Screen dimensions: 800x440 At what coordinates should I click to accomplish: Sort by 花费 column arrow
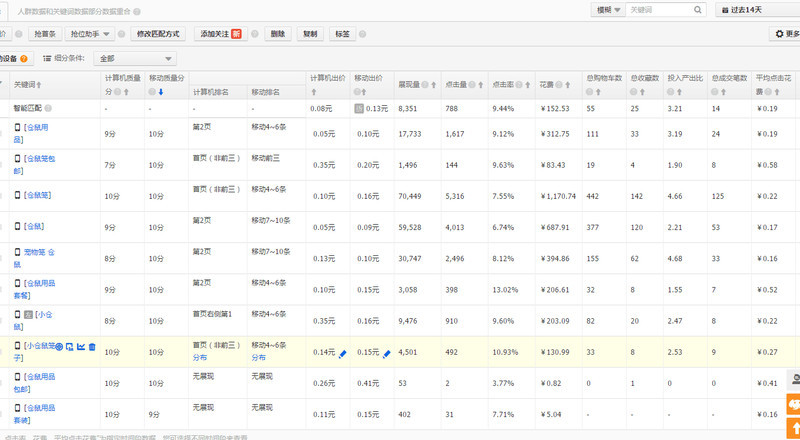(567, 85)
